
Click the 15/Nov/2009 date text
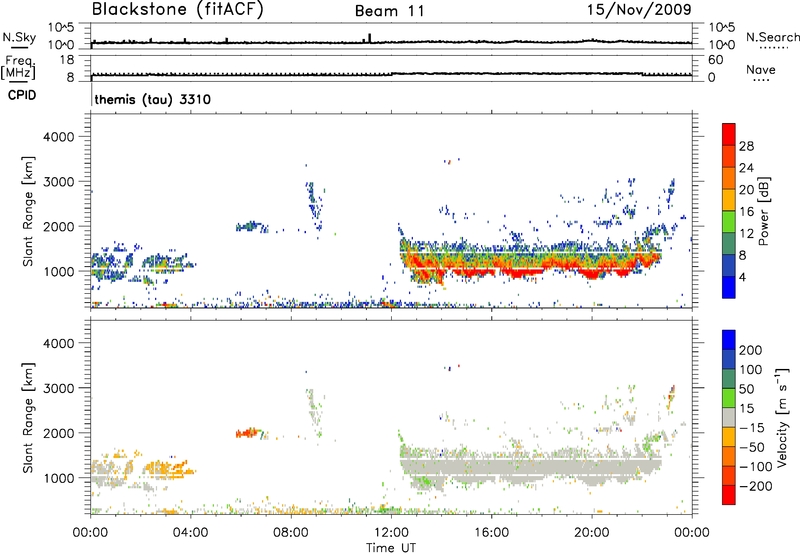(639, 9)
